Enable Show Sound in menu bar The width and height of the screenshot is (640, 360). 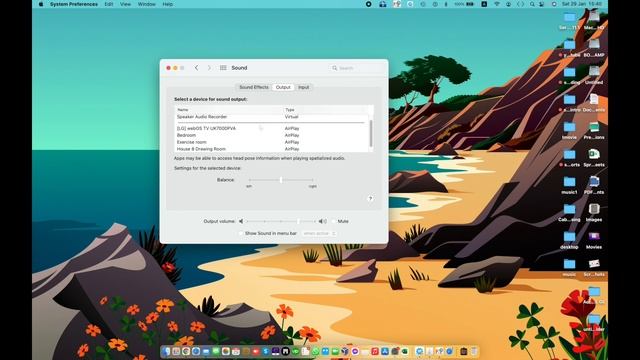pos(241,233)
